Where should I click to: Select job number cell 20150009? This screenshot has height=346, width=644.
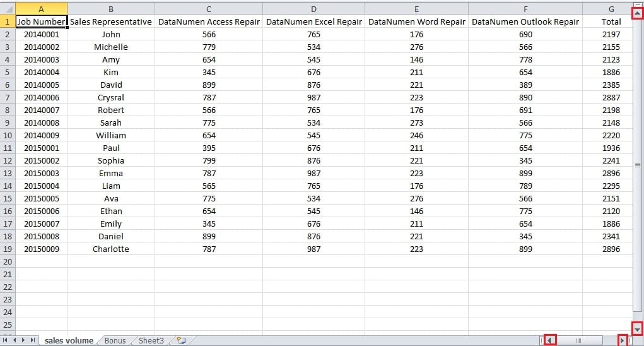(x=41, y=249)
